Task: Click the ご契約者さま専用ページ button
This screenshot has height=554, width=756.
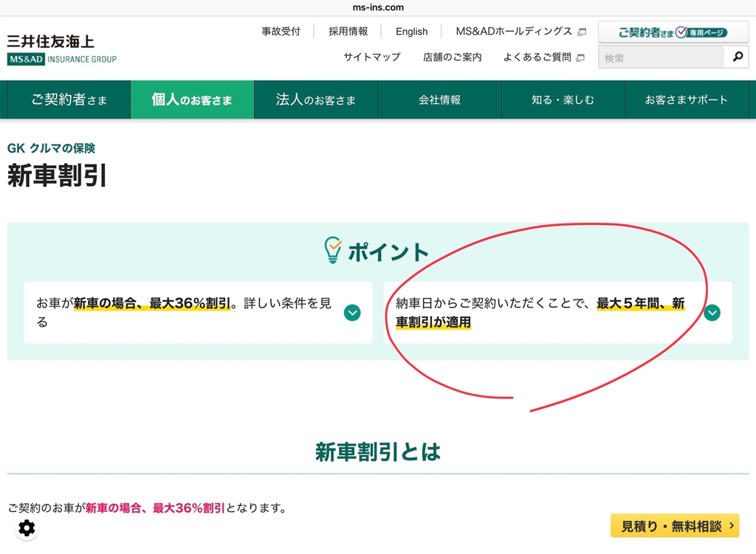Action: pyautogui.click(x=673, y=32)
